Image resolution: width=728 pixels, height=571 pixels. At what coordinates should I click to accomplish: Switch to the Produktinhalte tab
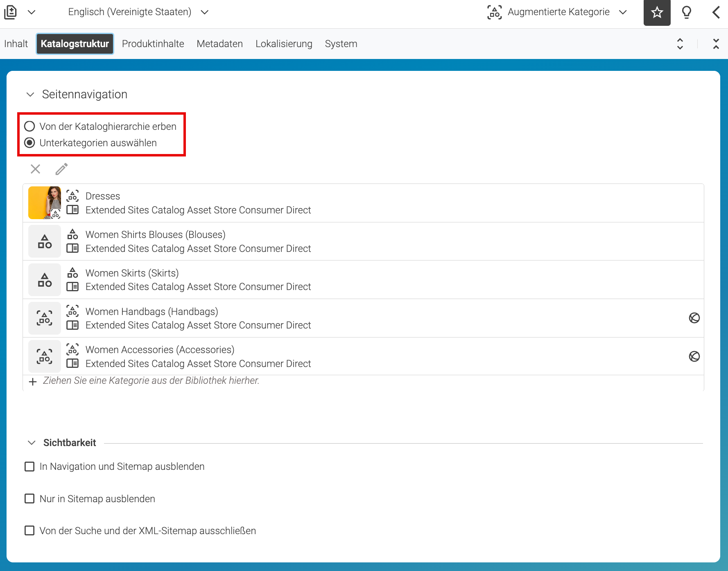[x=153, y=44]
